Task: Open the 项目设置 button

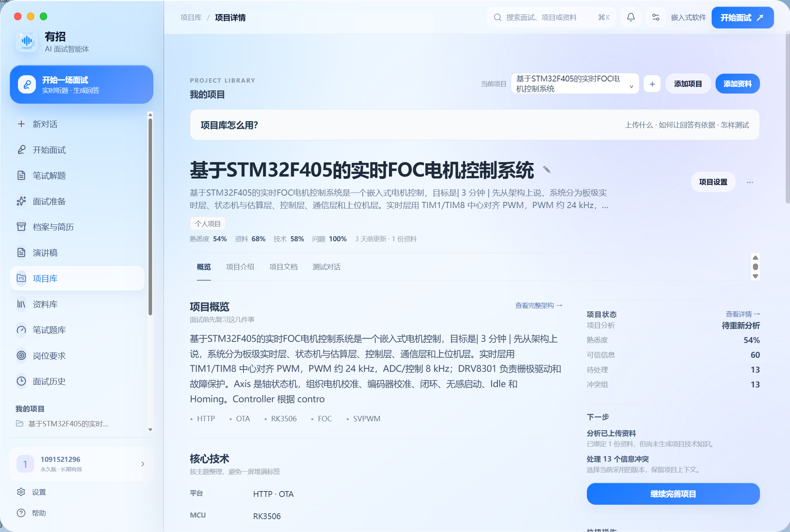Action: pyautogui.click(x=713, y=182)
